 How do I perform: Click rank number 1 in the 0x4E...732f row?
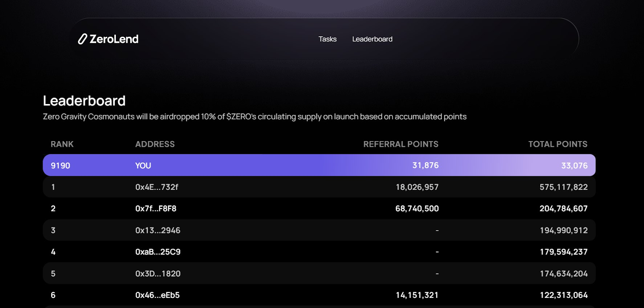pyautogui.click(x=53, y=187)
